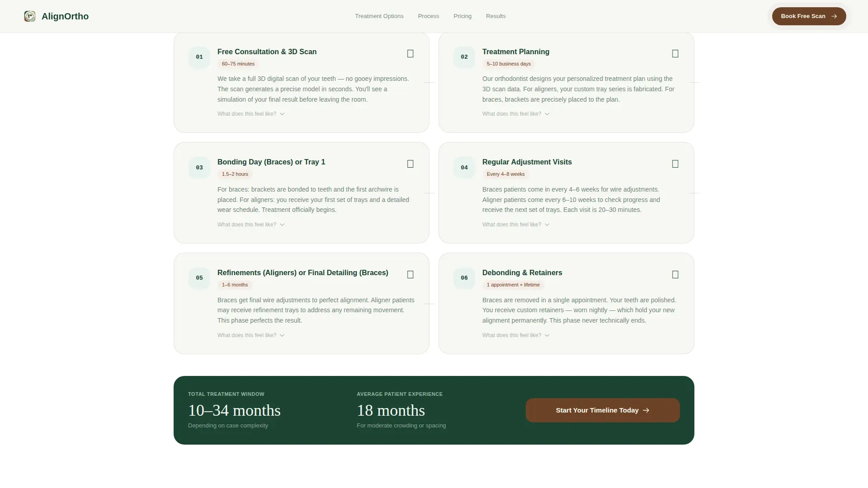Tick the checkbox on Treatment Planning card
868x488 pixels.
(x=675, y=54)
